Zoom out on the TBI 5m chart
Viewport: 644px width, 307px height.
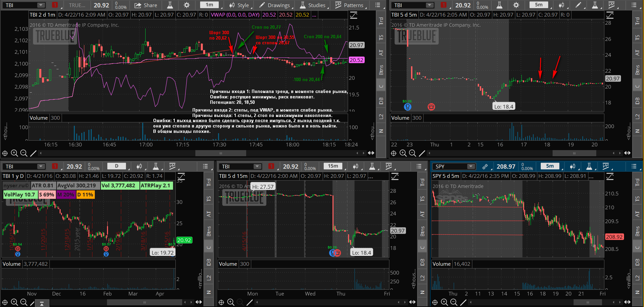click(412, 153)
